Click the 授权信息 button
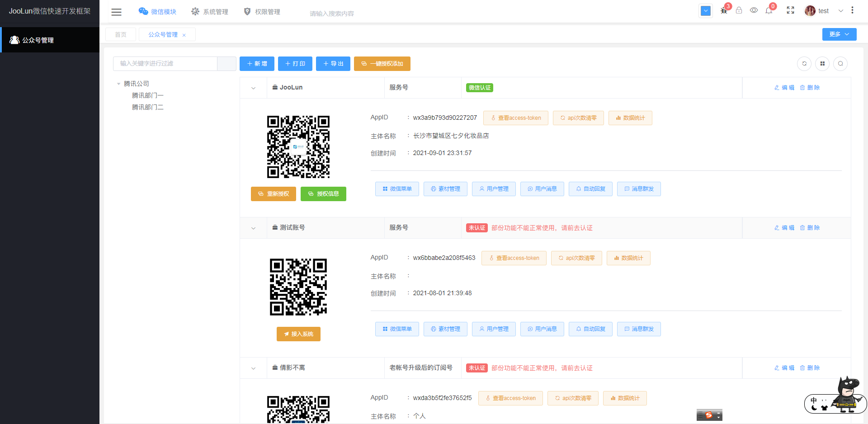Viewport: 868px width, 424px height. pyautogui.click(x=323, y=194)
